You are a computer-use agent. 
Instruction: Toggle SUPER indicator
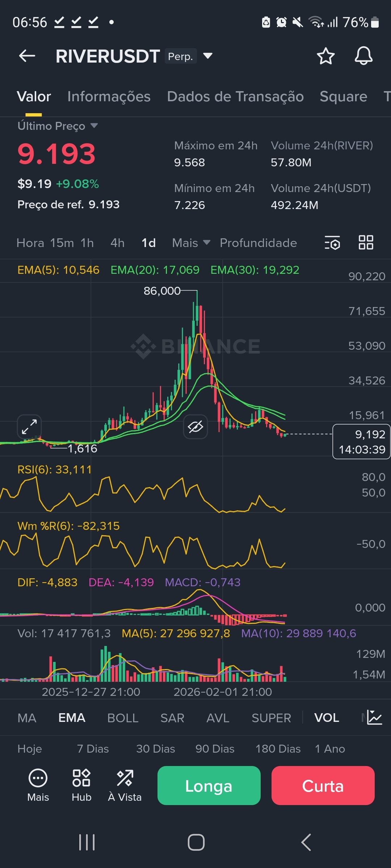[x=272, y=718]
